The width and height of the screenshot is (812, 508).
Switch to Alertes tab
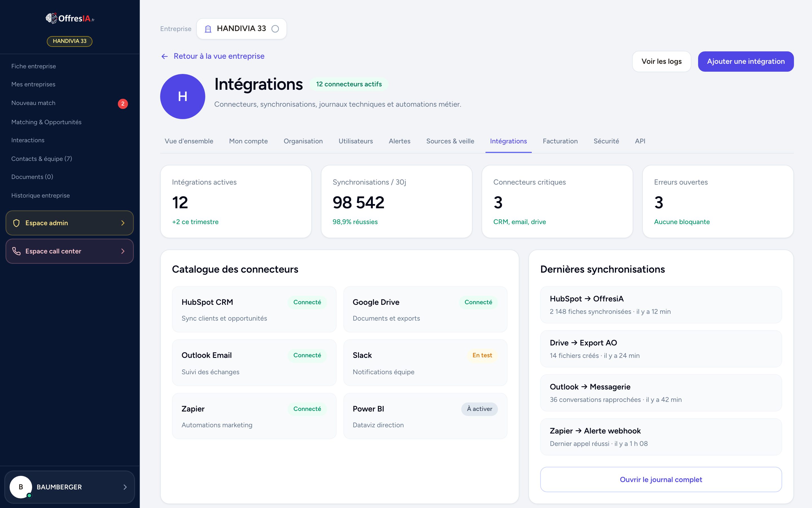399,141
